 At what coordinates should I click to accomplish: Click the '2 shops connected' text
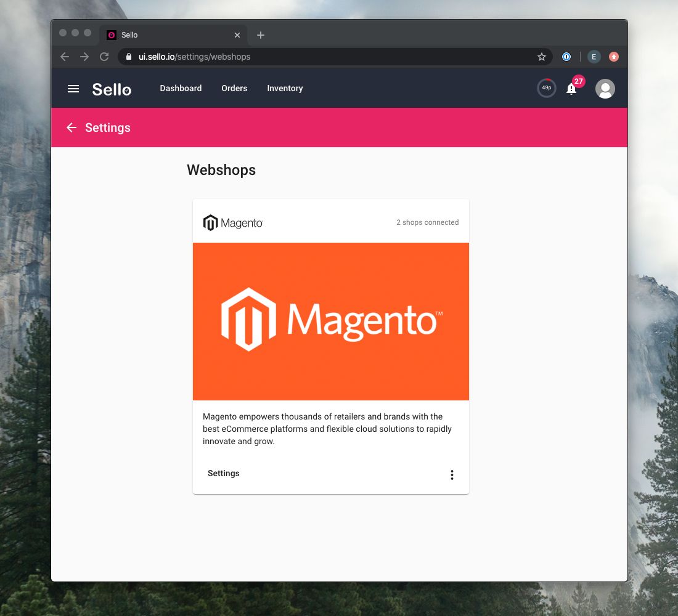428,222
